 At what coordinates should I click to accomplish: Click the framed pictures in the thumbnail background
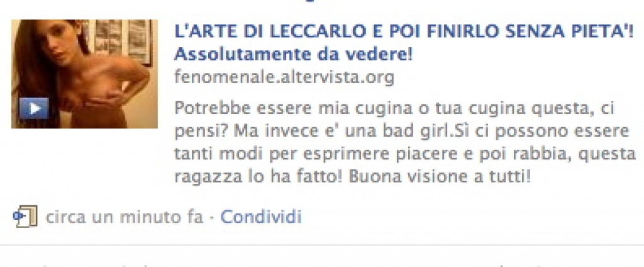click(x=122, y=40)
